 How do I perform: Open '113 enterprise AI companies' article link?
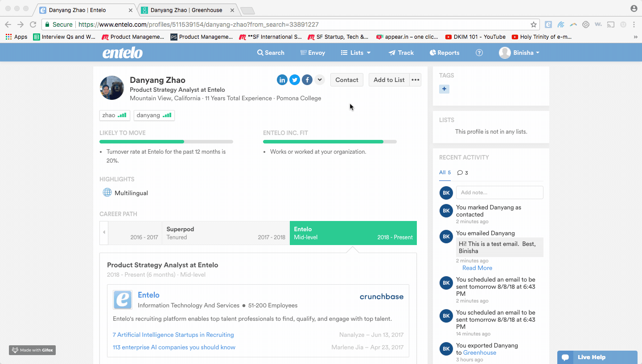174,347
